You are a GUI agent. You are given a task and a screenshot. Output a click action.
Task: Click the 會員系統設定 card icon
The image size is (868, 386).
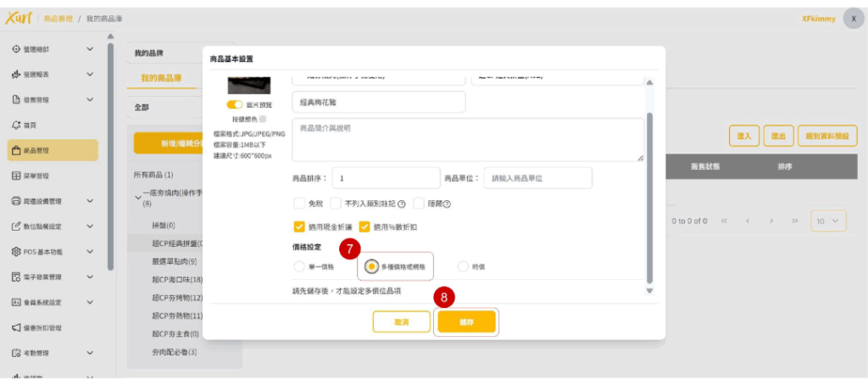coord(16,302)
